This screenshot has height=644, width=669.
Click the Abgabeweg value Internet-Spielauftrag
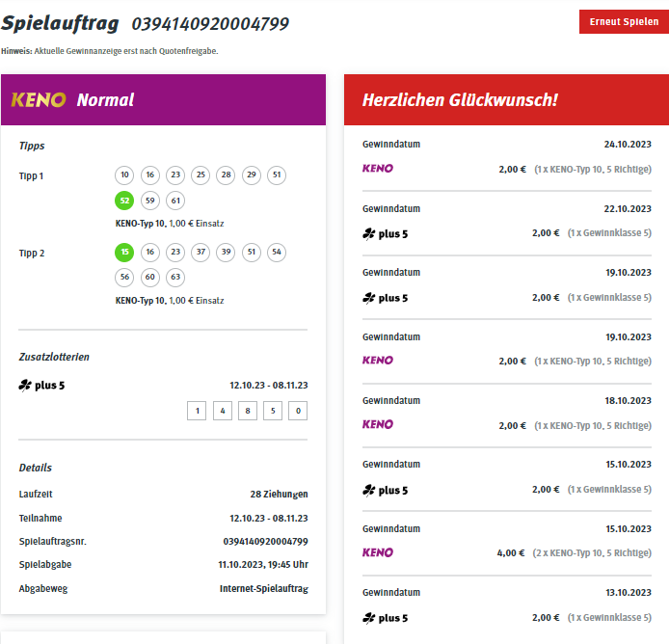coord(264,589)
